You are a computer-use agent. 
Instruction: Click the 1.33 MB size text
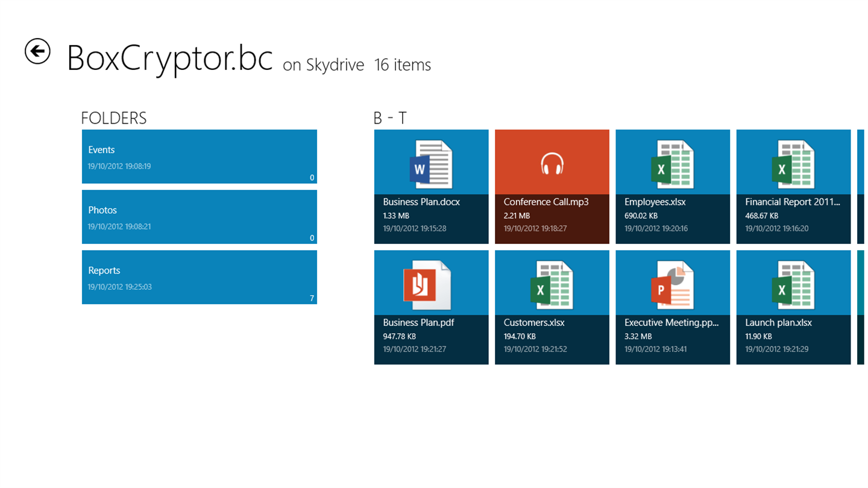click(396, 216)
